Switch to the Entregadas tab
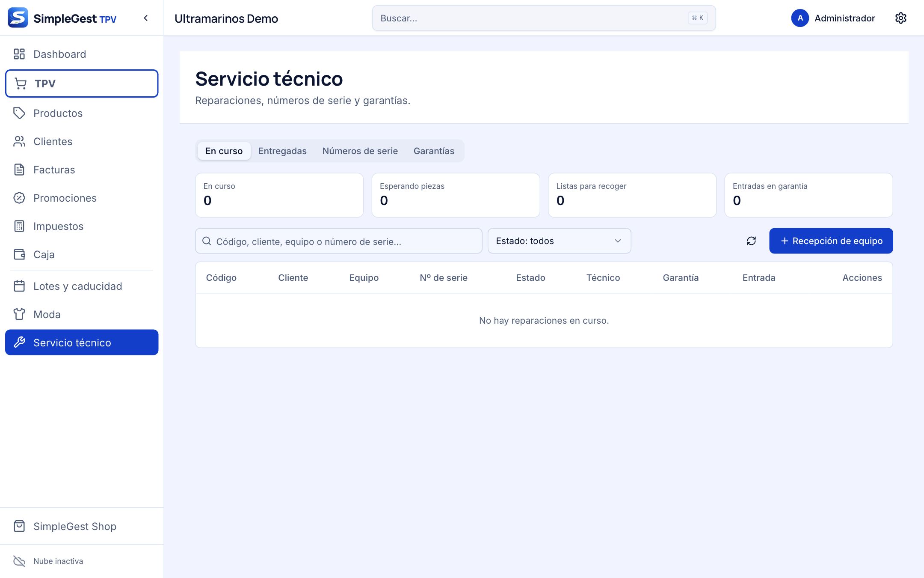This screenshot has width=924, height=578. coord(282,151)
